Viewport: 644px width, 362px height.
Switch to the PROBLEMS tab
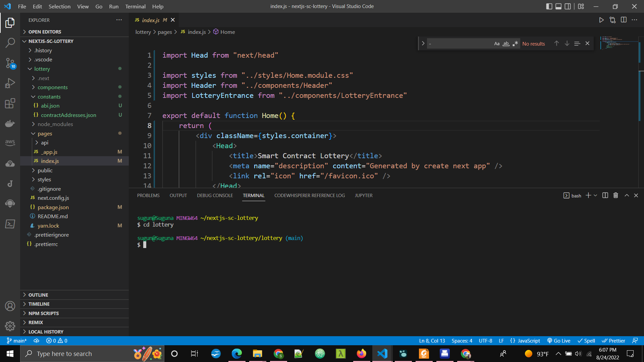point(148,195)
